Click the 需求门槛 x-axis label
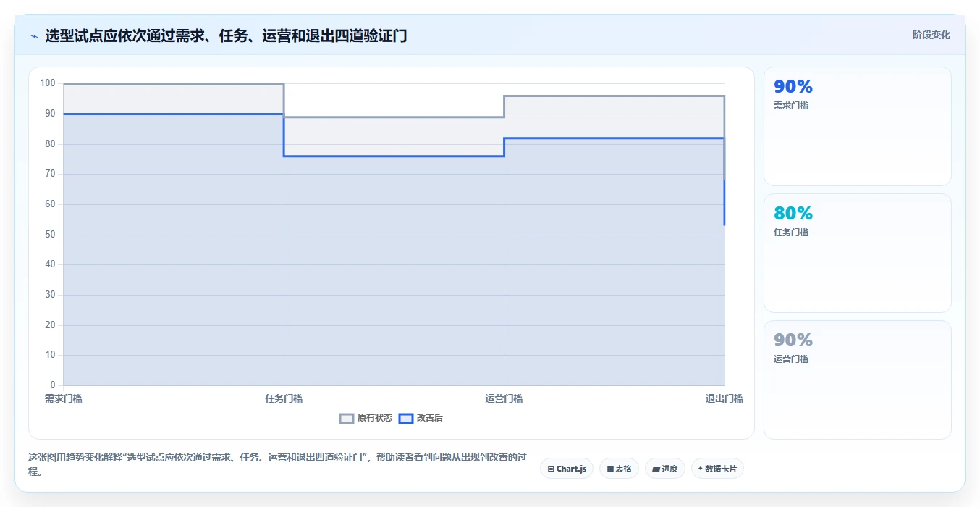Screen dimensions: 980x507 coord(64,398)
